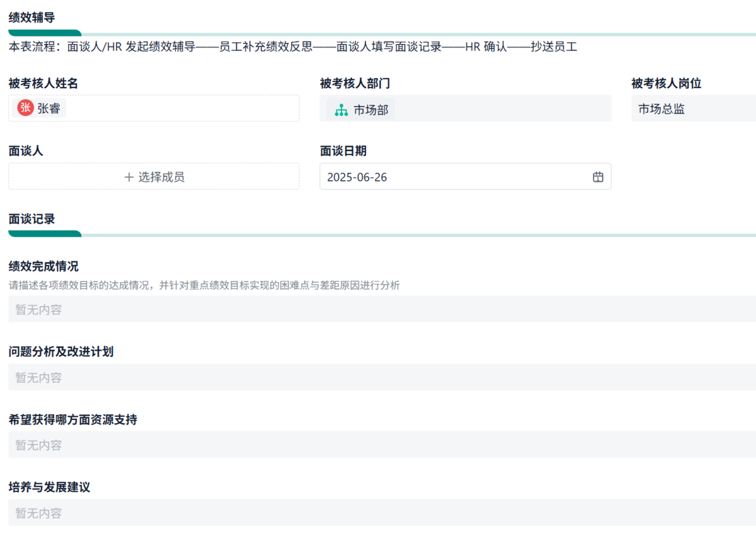This screenshot has width=756, height=546.
Task: Click the 被考核人部门 field label
Action: pos(355,83)
